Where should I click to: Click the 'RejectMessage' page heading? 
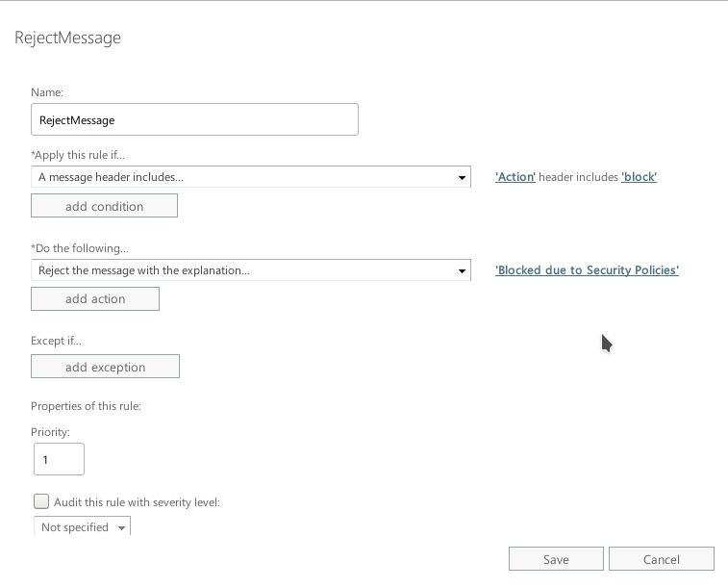(x=67, y=38)
